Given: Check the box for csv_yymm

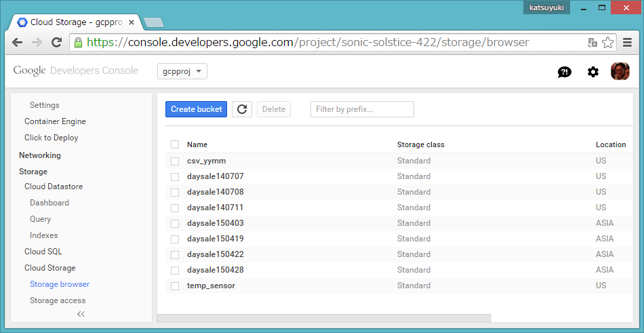Looking at the screenshot, I should tap(175, 161).
